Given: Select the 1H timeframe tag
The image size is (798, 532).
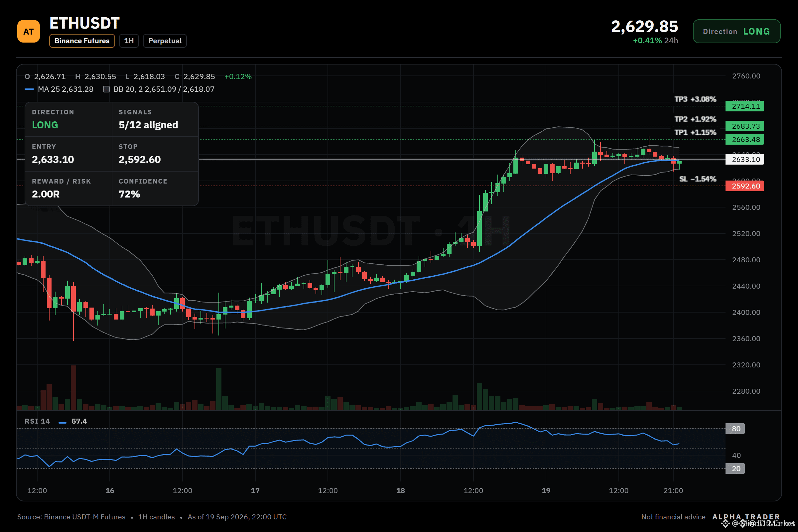Looking at the screenshot, I should coord(129,41).
